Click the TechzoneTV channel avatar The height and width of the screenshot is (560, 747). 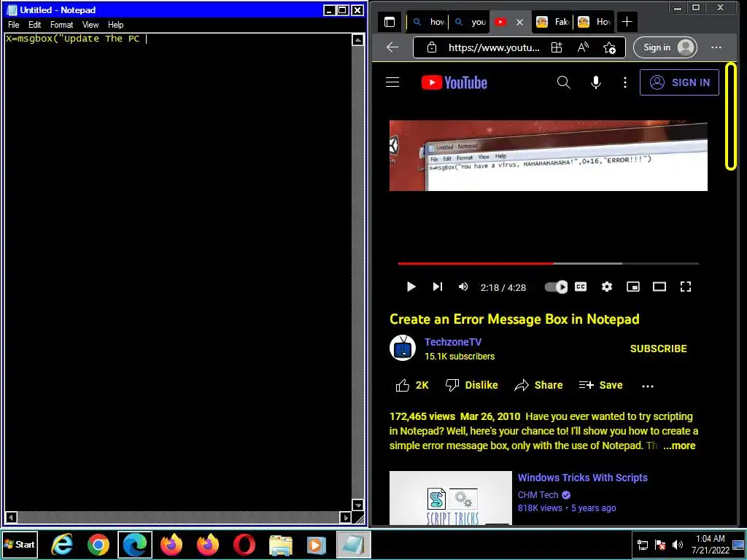tap(403, 348)
